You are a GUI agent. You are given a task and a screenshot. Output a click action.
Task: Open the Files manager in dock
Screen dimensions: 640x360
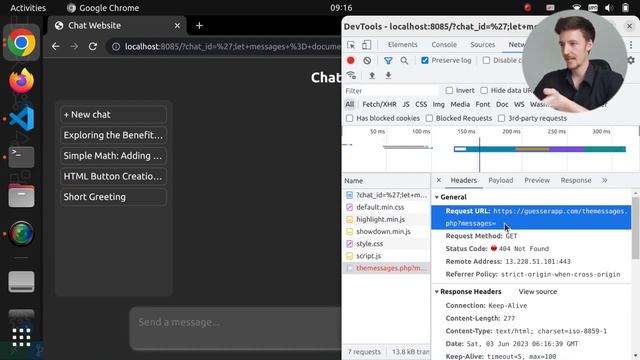[x=21, y=196]
